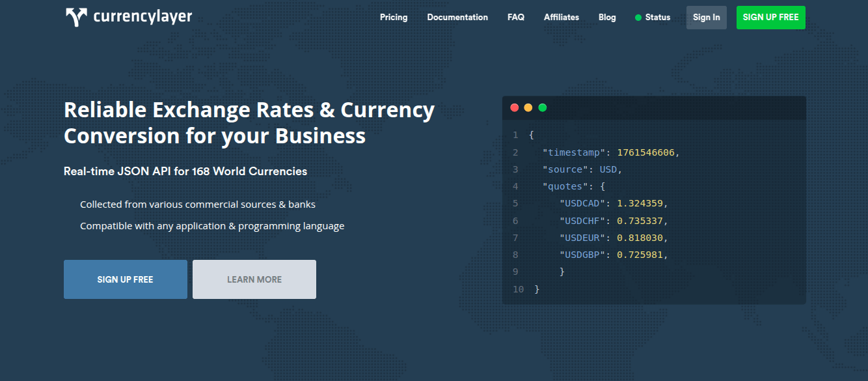Click the green dot in code window
Screen dimensions: 868x381
coord(543,107)
